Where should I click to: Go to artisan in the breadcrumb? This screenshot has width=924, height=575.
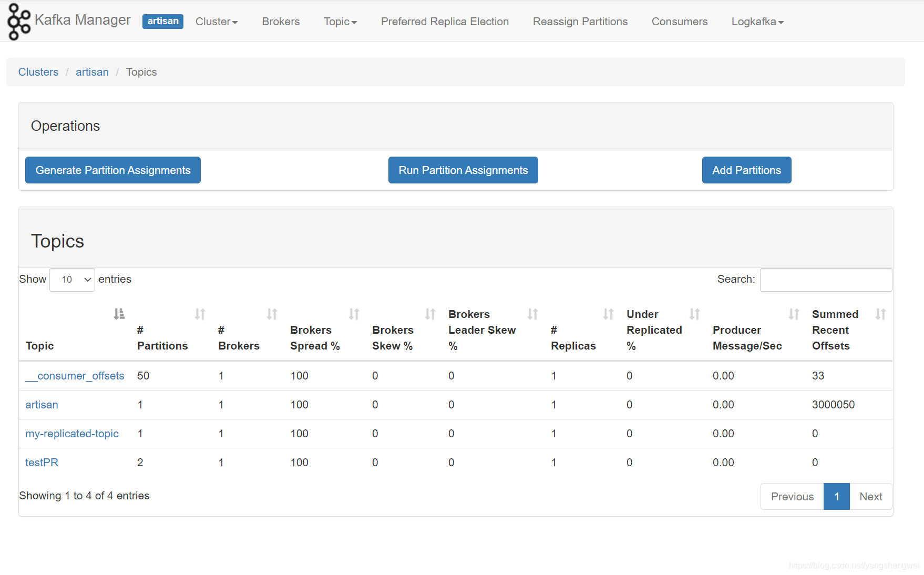[92, 72]
